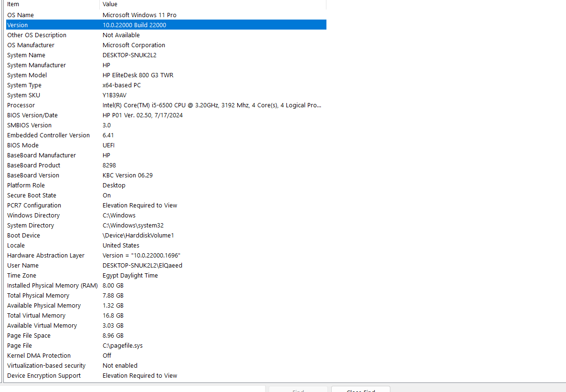Screen dimensions: 566x392
Task: Click the 7.88 GB Total Physical Memory value
Action: pos(113,296)
